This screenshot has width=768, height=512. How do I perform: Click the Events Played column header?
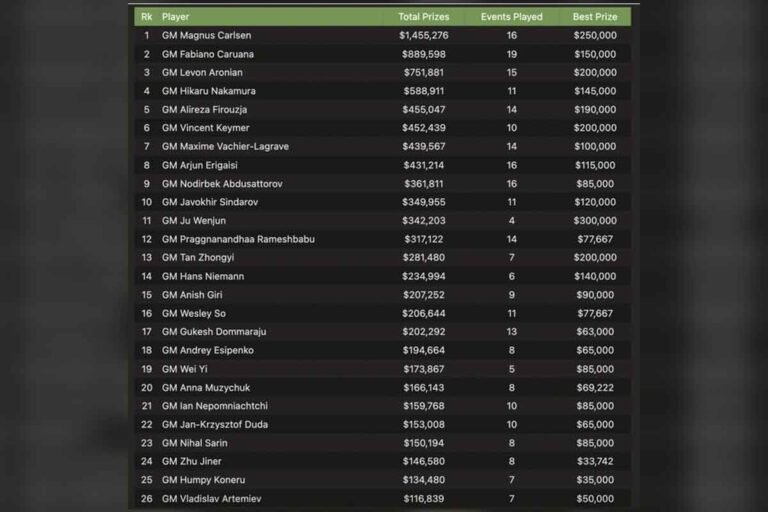coord(511,17)
